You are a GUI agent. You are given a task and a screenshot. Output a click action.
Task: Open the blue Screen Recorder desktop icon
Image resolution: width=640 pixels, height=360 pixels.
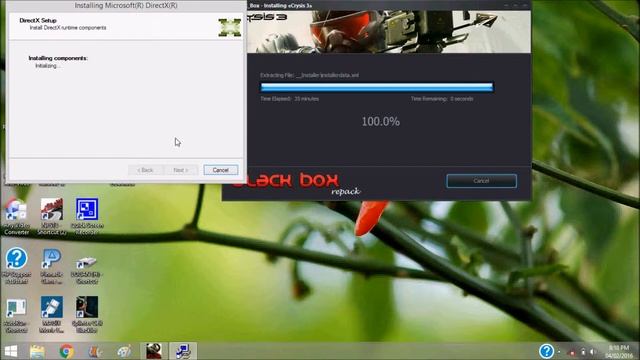click(x=87, y=216)
